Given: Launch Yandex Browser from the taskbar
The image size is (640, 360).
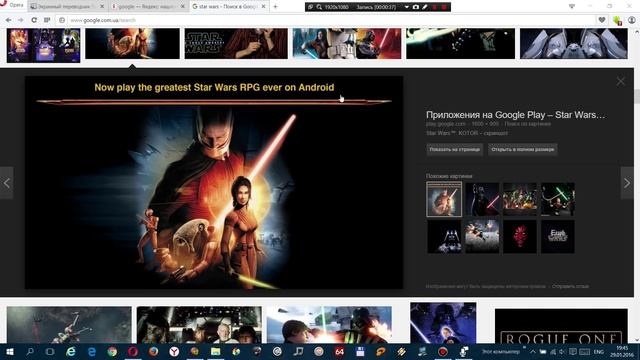Looking at the screenshot, I should [x=174, y=351].
